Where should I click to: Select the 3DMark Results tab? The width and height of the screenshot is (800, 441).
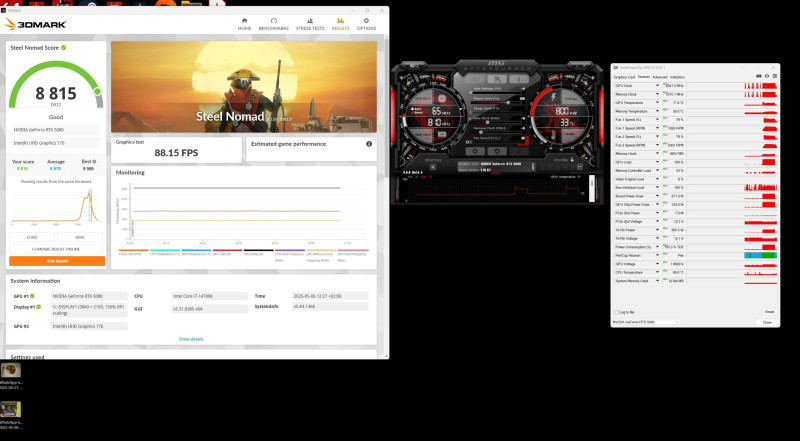pos(340,23)
